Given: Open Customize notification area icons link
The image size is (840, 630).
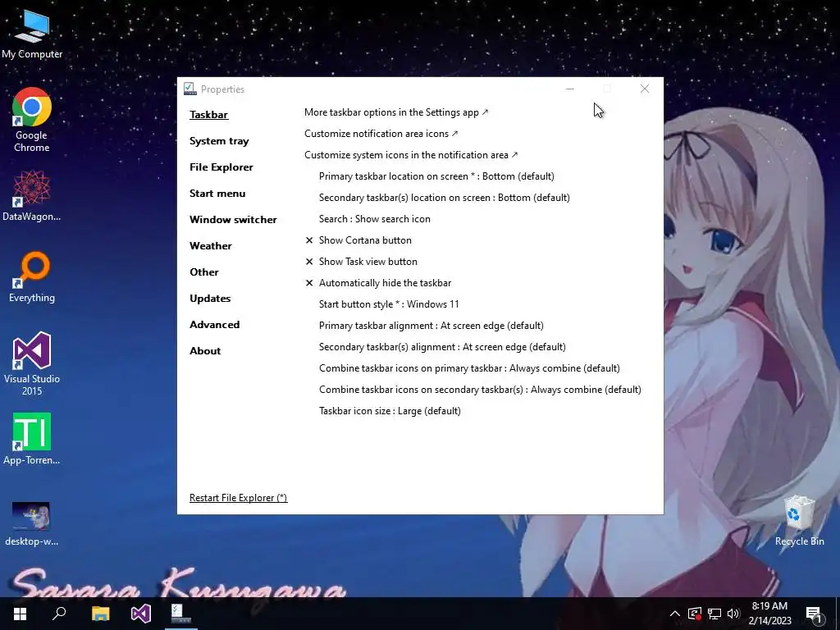Looking at the screenshot, I should point(381,134).
